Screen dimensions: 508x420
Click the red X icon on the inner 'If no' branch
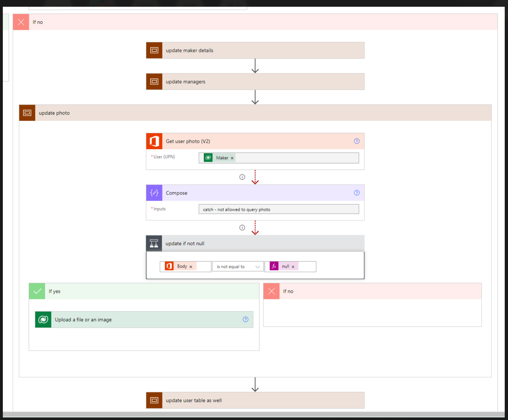tap(271, 291)
